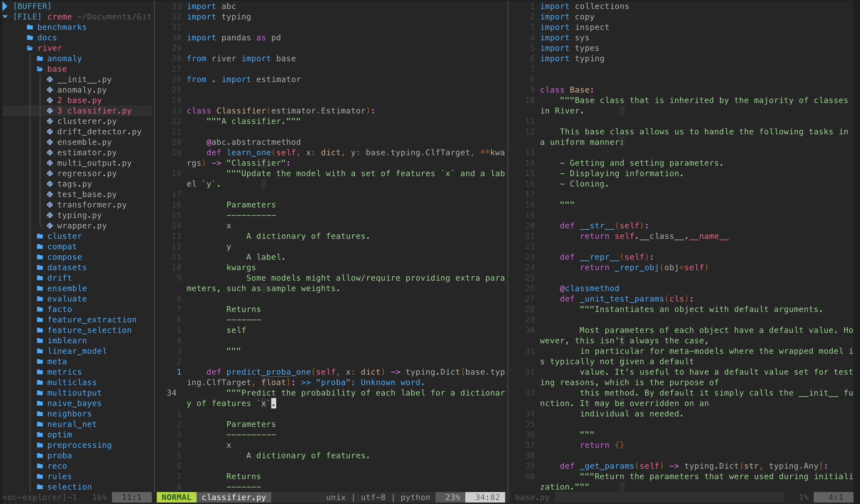This screenshot has width=860, height=504.
Task: Click the folder icon next to linear_model
Action: 40,351
